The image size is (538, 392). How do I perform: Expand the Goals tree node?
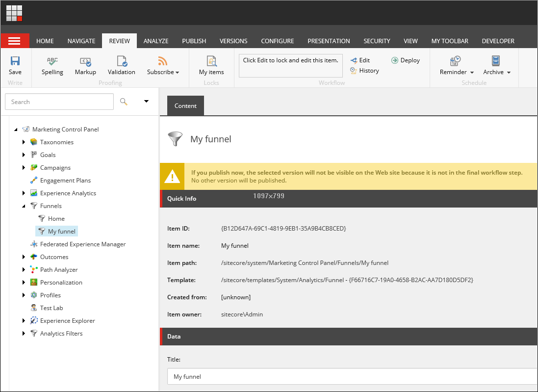[24, 155]
